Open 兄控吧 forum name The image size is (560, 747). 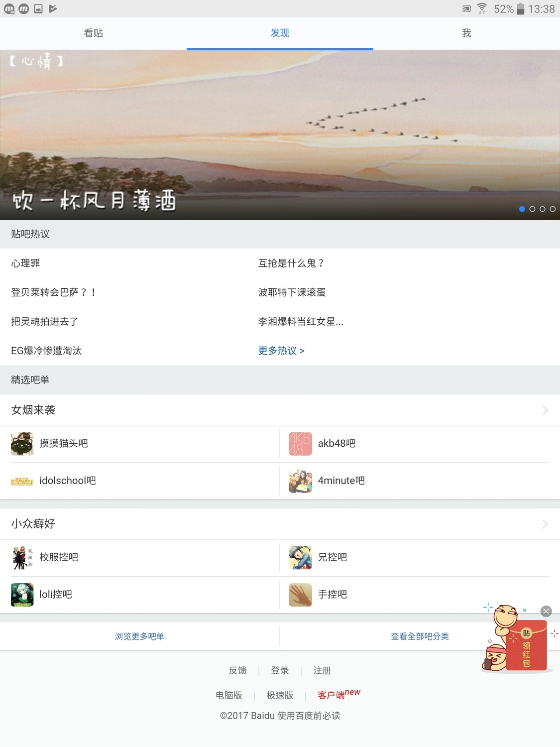point(333,557)
